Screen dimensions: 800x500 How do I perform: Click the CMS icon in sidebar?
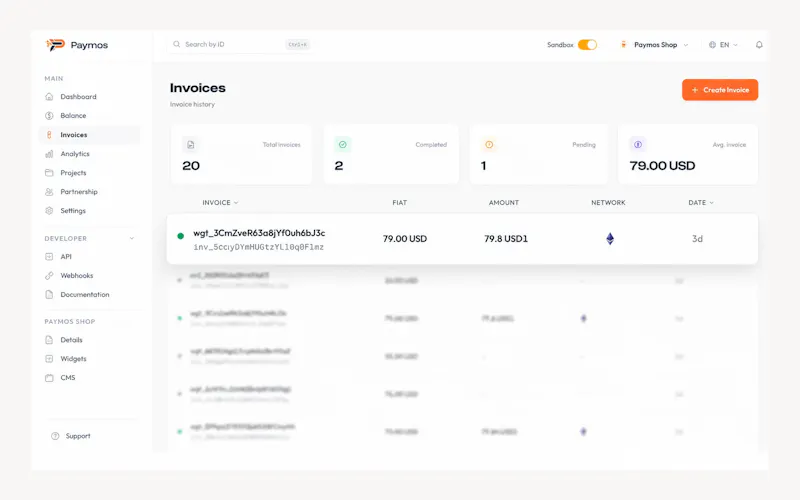click(49, 378)
